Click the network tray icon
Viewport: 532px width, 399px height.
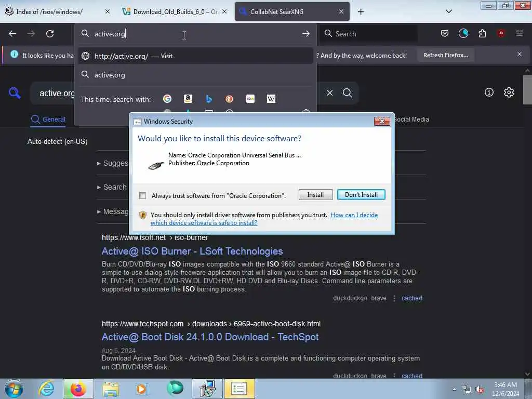pyautogui.click(x=467, y=390)
